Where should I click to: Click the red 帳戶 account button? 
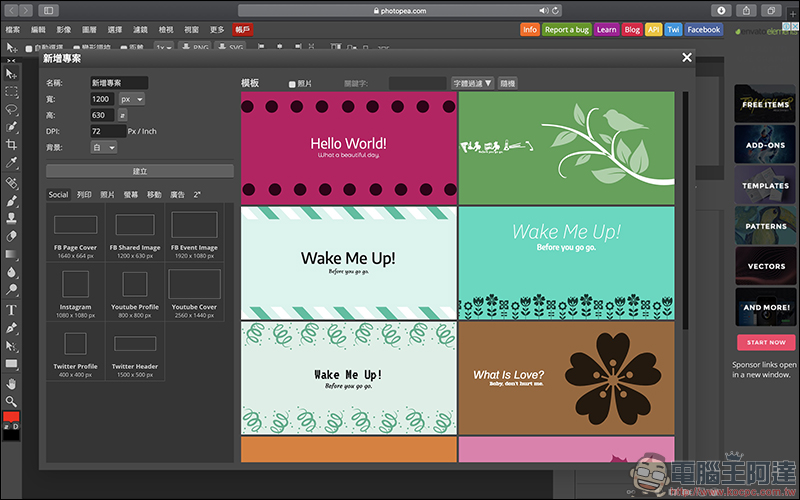pos(243,30)
